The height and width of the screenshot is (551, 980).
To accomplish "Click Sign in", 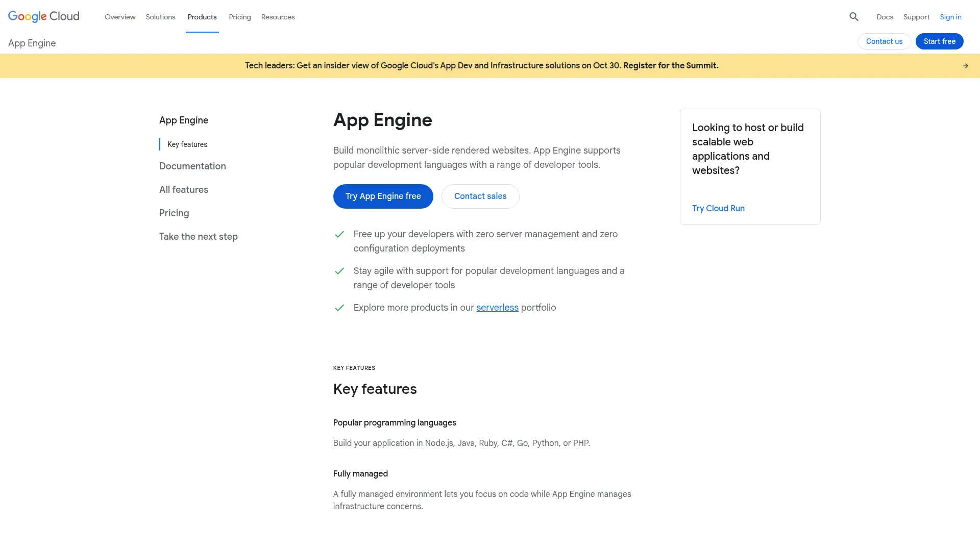I will [x=951, y=17].
